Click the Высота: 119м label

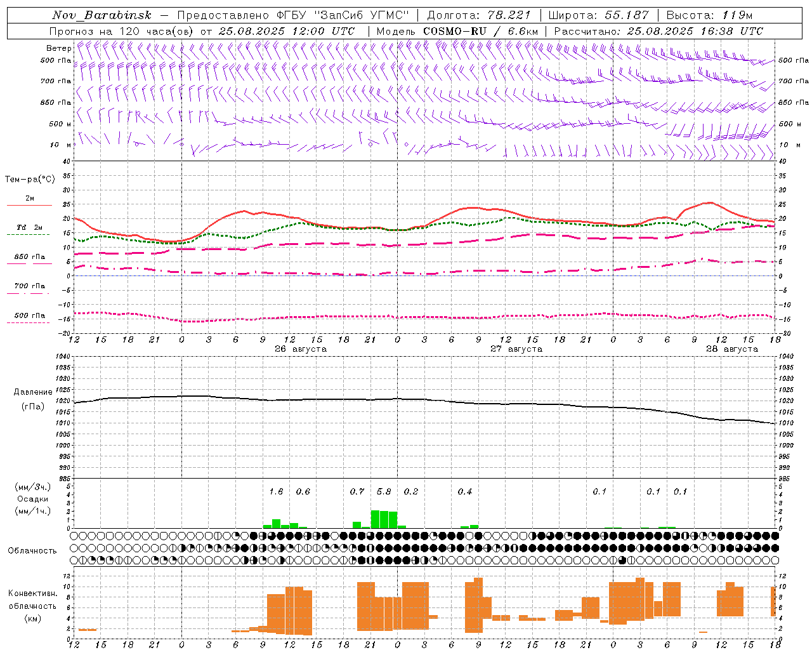(x=710, y=15)
